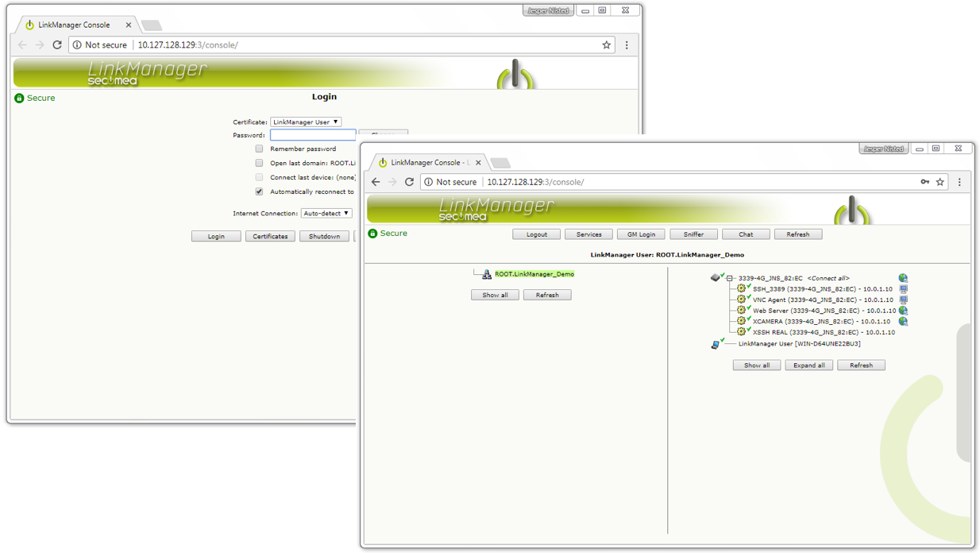Go back in the logged-in console browser

click(x=376, y=182)
